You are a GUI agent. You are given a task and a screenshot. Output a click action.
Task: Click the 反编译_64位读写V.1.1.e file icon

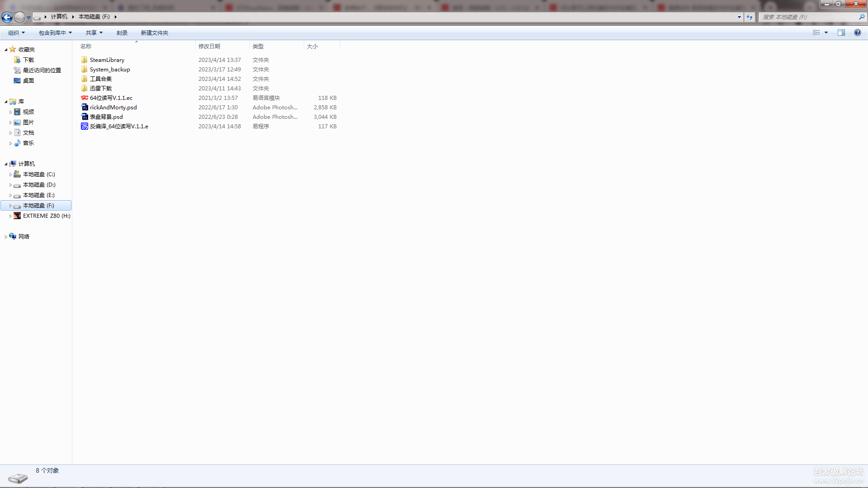[x=85, y=127]
